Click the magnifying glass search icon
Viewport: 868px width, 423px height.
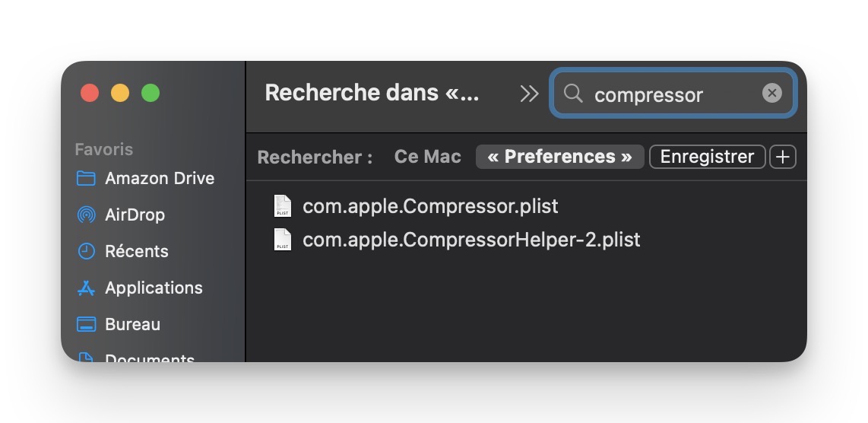coord(574,94)
